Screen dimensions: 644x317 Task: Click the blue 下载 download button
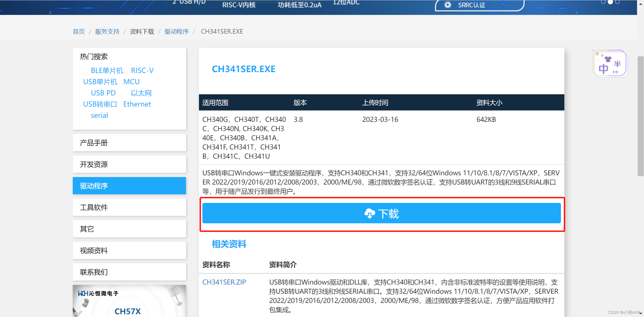pyautogui.click(x=382, y=213)
